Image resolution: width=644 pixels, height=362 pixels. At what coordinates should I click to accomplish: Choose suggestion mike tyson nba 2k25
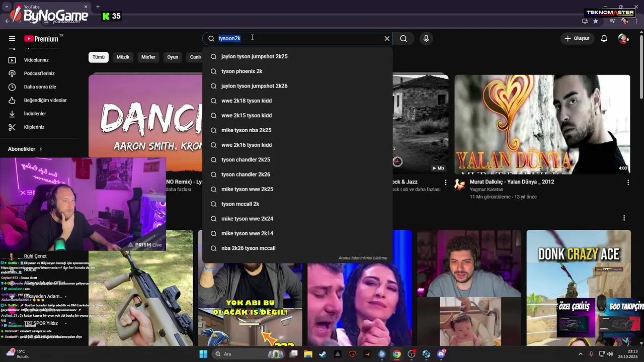pos(297,130)
